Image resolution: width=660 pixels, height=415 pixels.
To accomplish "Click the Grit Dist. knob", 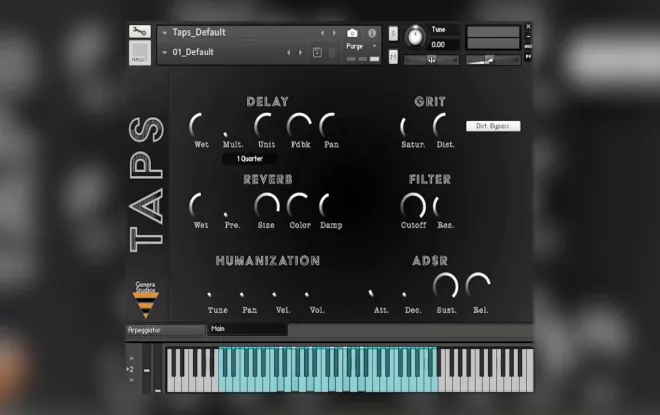I will (x=444, y=125).
